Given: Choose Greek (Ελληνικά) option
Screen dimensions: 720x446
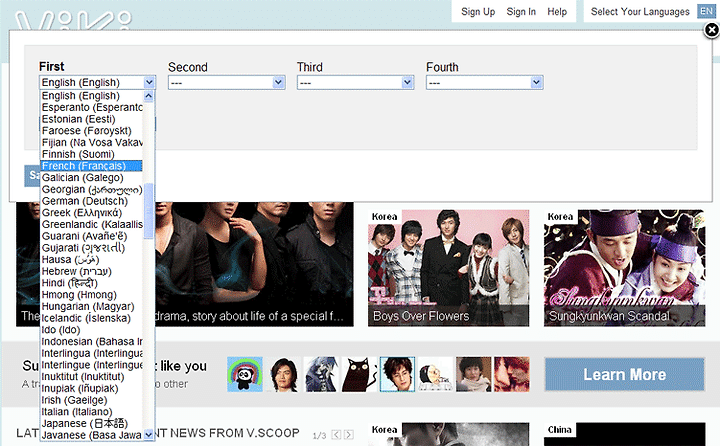Looking at the screenshot, I should [92, 213].
